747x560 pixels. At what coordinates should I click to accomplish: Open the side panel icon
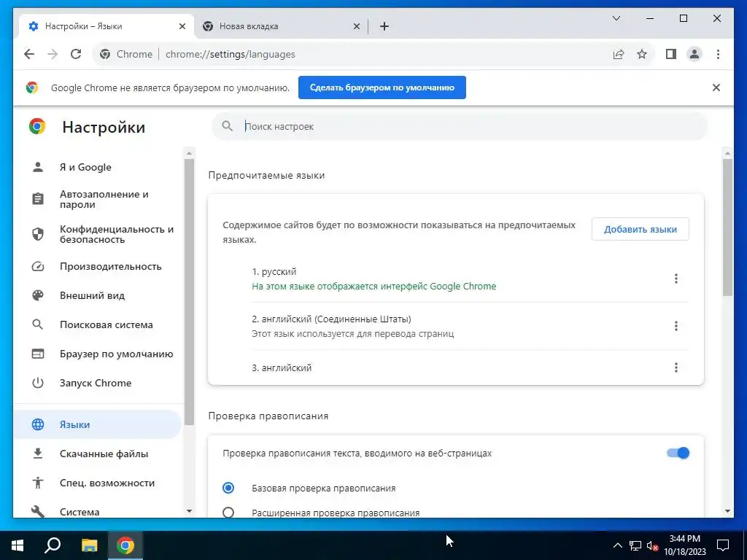pos(671,54)
